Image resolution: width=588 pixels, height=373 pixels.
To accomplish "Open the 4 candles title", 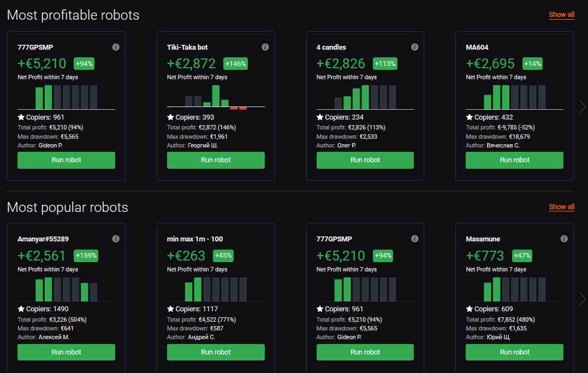I will [x=331, y=48].
